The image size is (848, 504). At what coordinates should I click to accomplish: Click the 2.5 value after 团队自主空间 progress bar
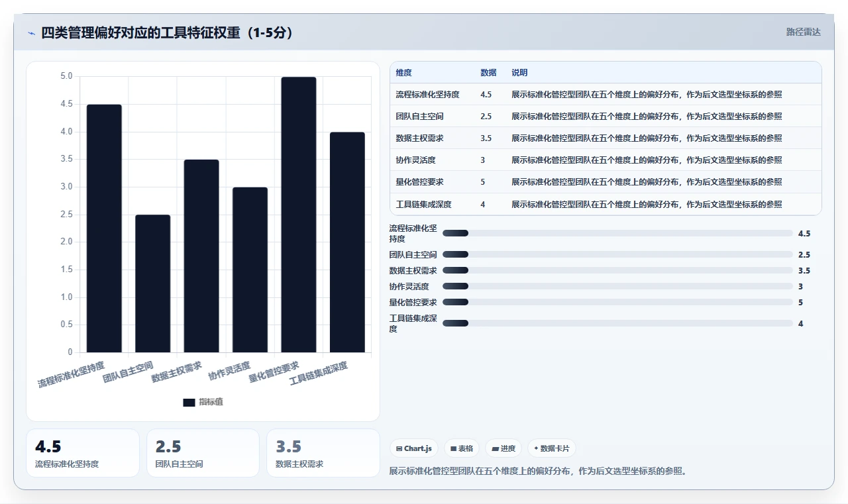(804, 254)
